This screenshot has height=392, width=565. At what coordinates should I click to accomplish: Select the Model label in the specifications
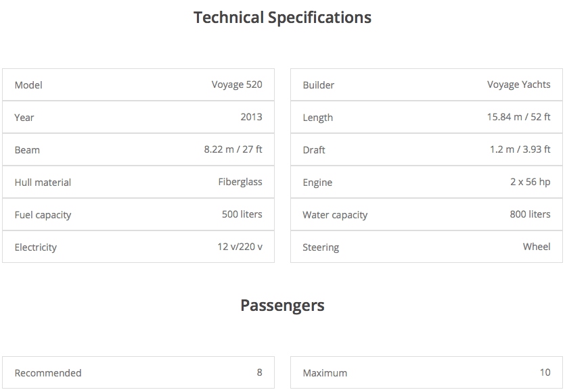(x=28, y=85)
